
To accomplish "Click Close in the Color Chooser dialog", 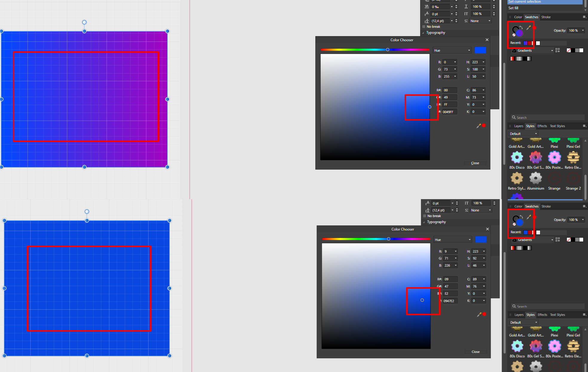I will pos(475,163).
